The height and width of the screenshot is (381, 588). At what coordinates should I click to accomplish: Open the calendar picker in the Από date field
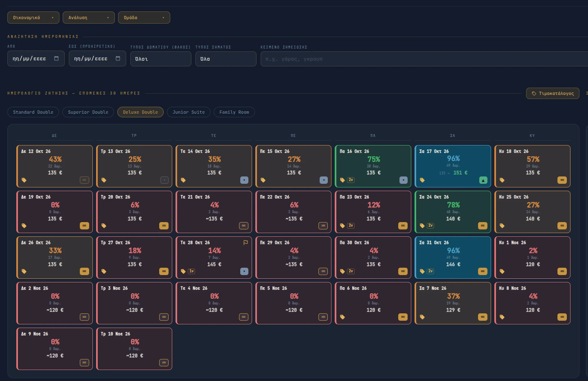(56, 59)
